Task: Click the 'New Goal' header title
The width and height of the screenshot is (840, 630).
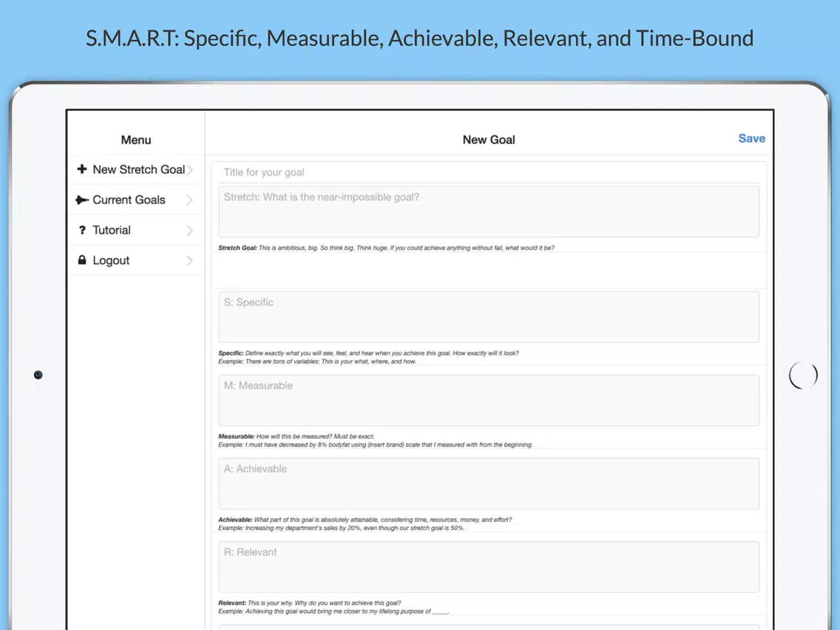Action: (489, 140)
